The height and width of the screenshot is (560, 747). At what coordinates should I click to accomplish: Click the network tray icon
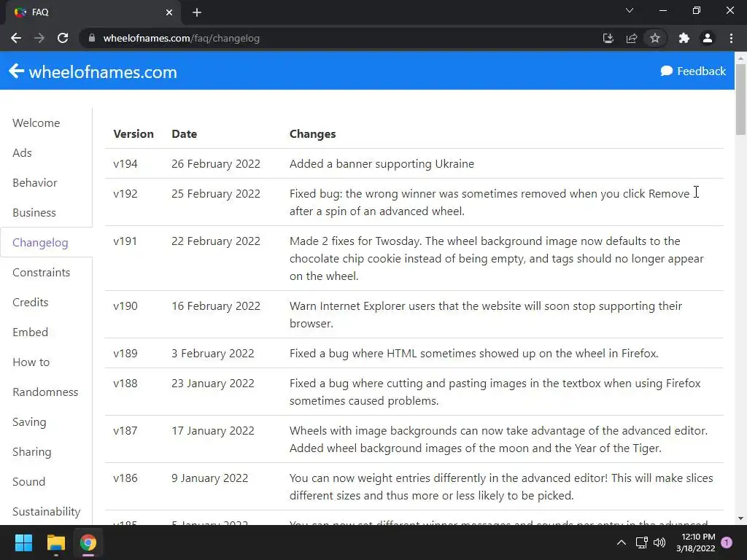pos(641,542)
